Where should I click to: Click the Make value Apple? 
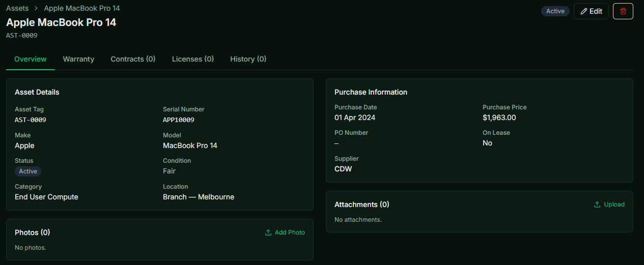pos(24,145)
